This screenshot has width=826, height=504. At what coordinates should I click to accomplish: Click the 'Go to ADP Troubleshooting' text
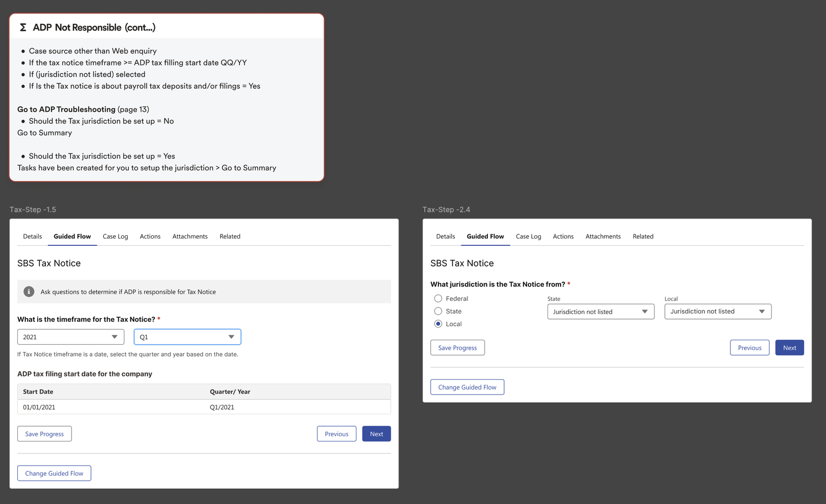(x=66, y=109)
